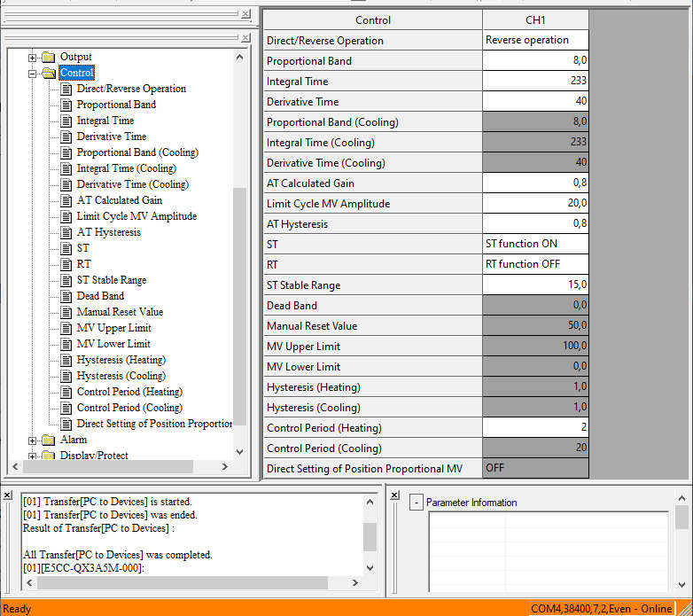The width and height of the screenshot is (693, 616).
Task: Close the transfer log output pane
Action: (7, 495)
